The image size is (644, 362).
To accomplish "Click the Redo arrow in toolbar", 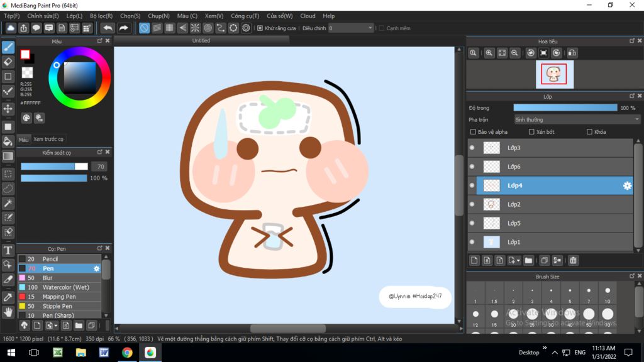I will (123, 28).
